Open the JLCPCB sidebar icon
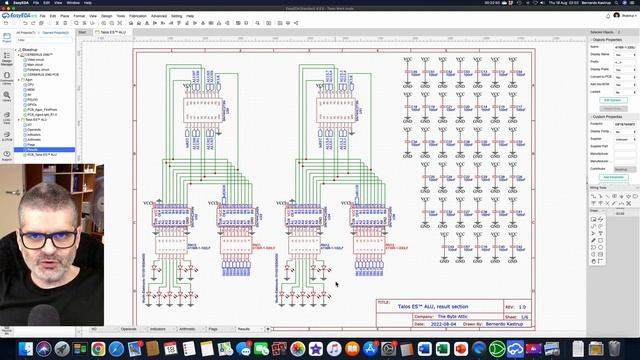This screenshot has width=640, height=360. pyautogui.click(x=7, y=136)
